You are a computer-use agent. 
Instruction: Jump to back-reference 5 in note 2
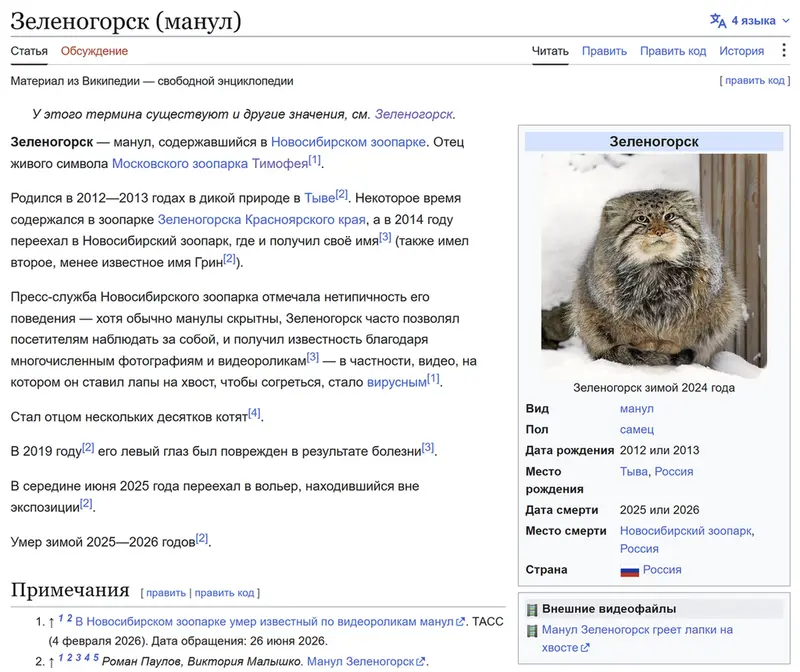[x=96, y=658]
